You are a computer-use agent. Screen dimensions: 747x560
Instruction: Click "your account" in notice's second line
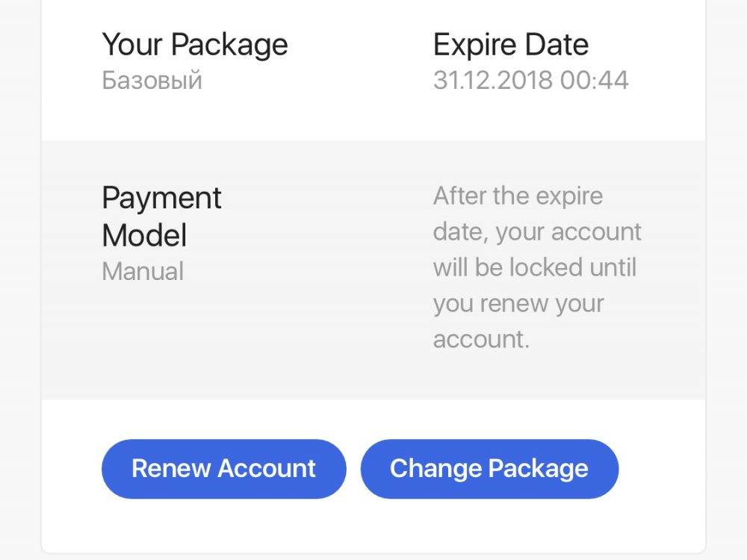click(x=568, y=232)
